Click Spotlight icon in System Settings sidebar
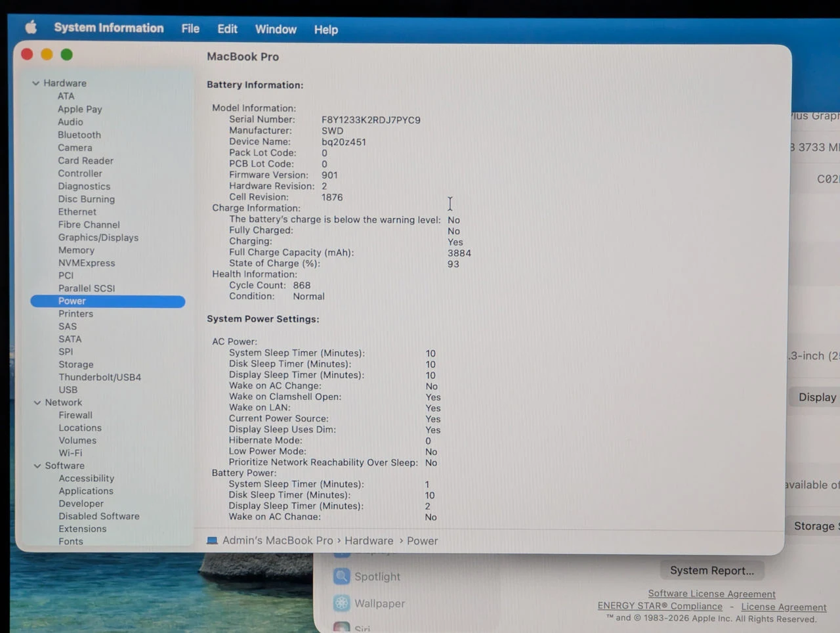 341,577
